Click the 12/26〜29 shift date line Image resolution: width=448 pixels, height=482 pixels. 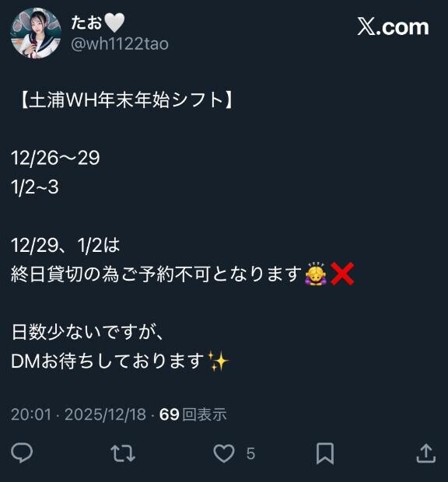click(55, 158)
